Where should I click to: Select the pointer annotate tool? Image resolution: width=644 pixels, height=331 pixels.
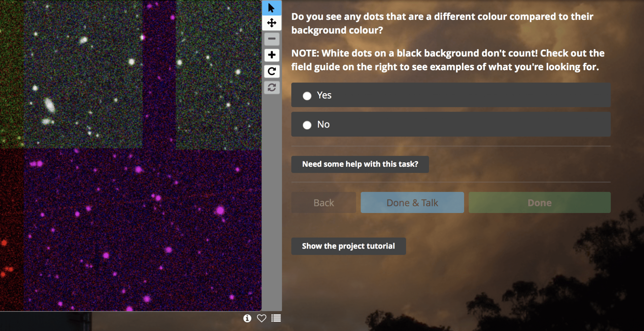[x=272, y=8]
